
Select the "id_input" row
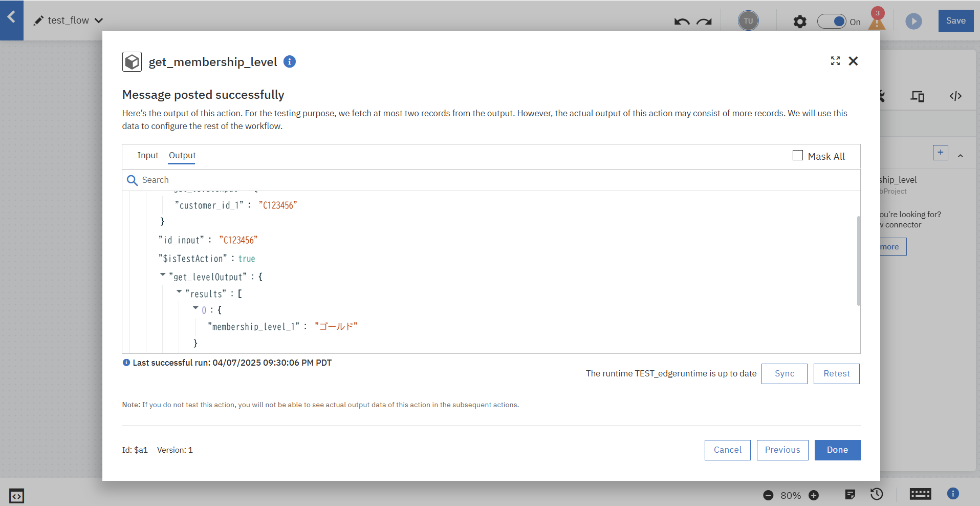208,240
